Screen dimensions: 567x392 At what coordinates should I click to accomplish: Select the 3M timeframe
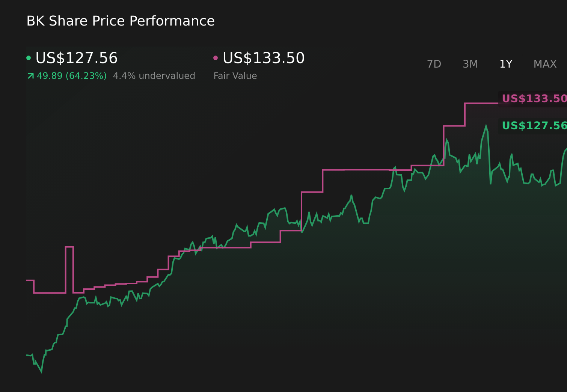tap(470, 64)
